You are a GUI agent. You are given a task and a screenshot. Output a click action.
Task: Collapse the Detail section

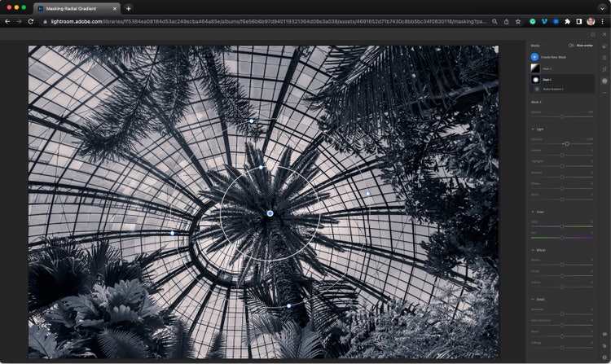click(533, 300)
